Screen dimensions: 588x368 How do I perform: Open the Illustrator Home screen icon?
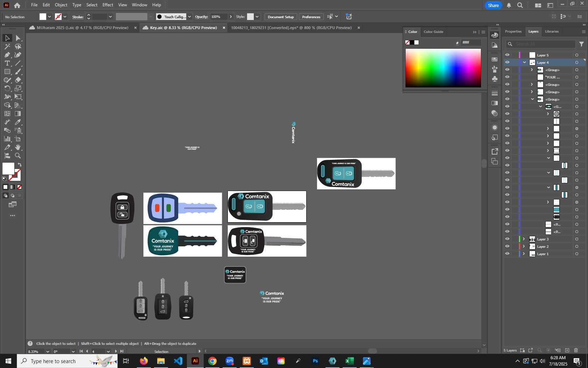tap(17, 5)
